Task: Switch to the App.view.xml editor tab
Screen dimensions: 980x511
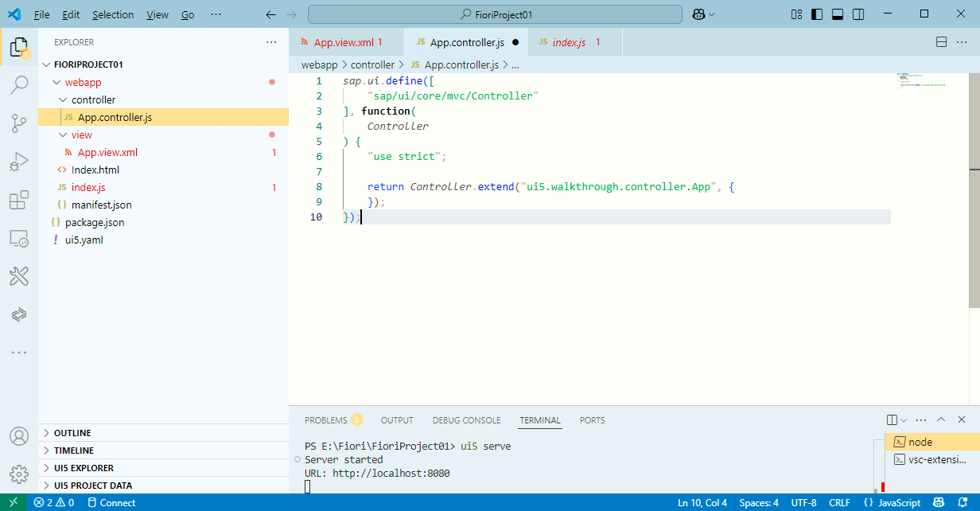Action: 346,42
